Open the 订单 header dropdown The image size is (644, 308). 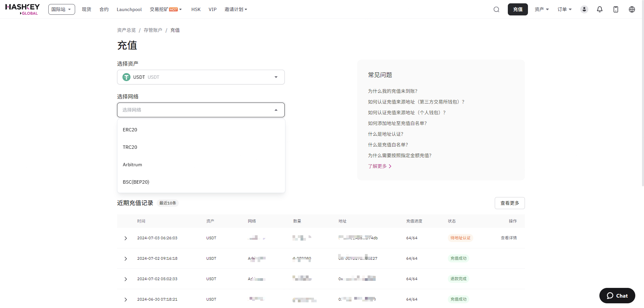(x=565, y=9)
